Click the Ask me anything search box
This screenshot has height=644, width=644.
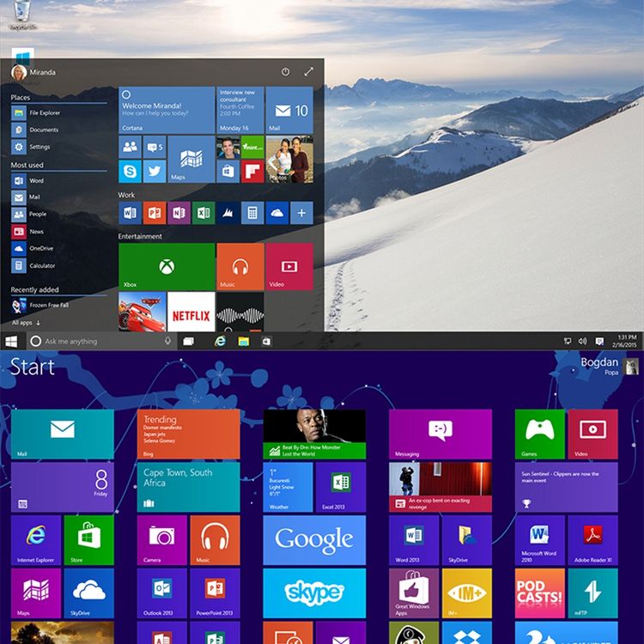tap(102, 341)
